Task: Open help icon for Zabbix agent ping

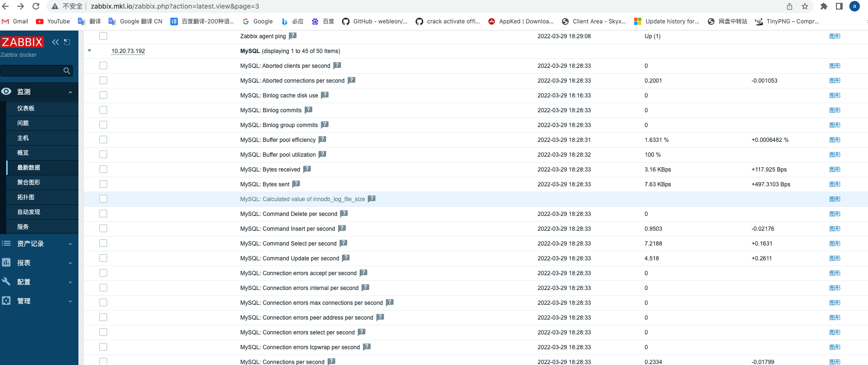Action: point(293,36)
